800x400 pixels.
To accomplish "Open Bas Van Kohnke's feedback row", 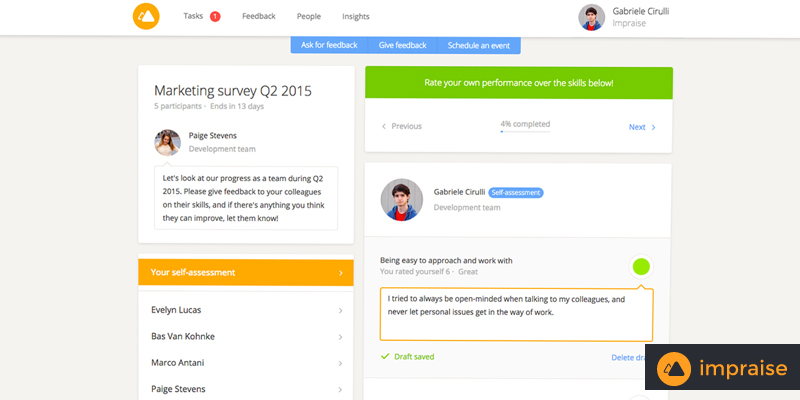I will click(x=245, y=336).
